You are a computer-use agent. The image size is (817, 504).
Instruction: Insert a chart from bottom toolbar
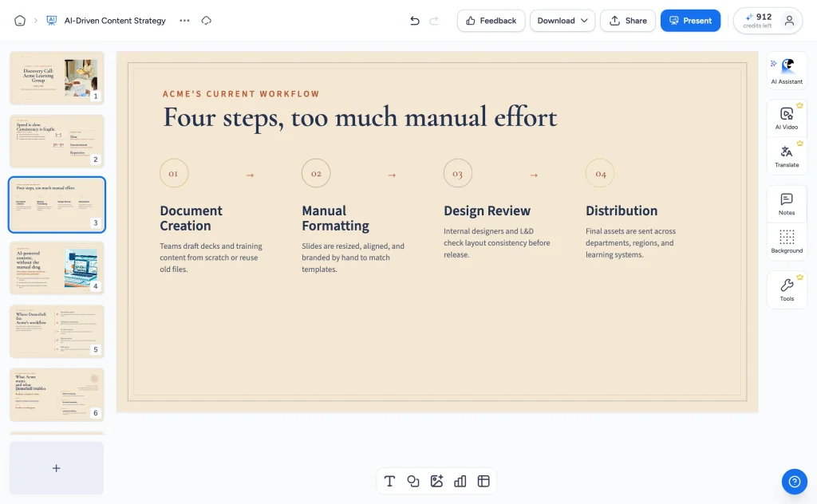[x=460, y=481]
